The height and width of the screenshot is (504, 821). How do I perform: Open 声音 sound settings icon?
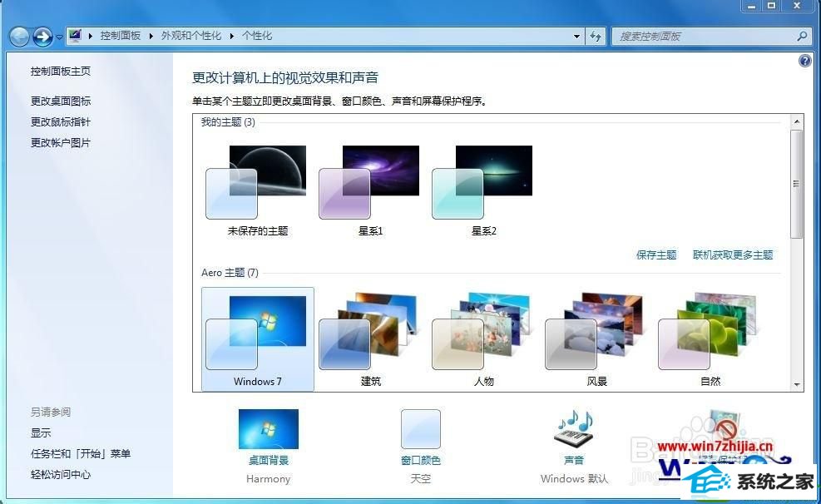pyautogui.click(x=574, y=429)
